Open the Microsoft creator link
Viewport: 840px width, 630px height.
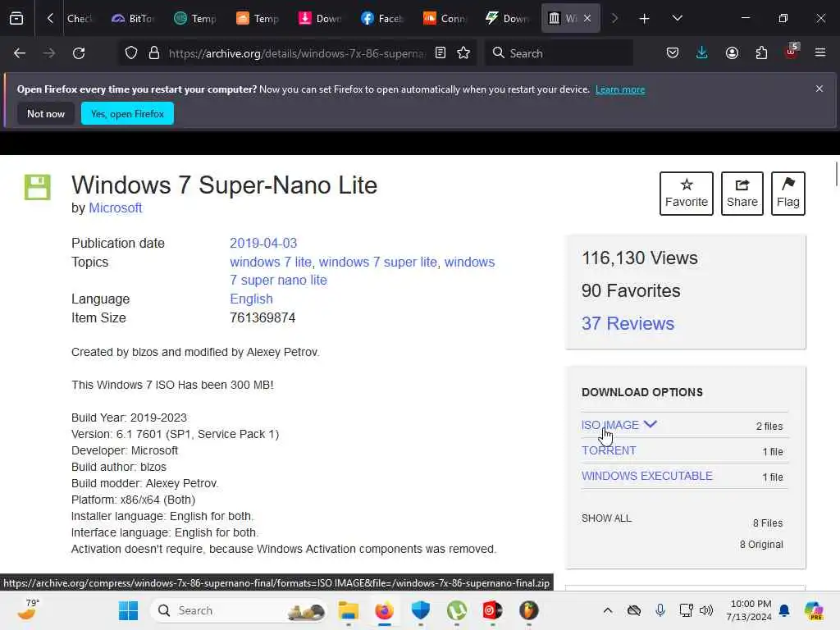pos(115,208)
